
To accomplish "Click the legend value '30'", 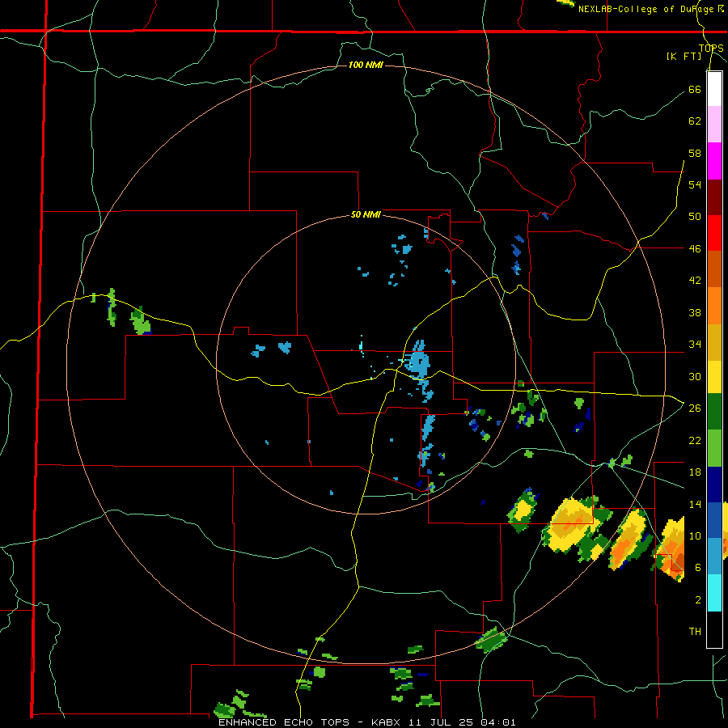I will 695,376.
